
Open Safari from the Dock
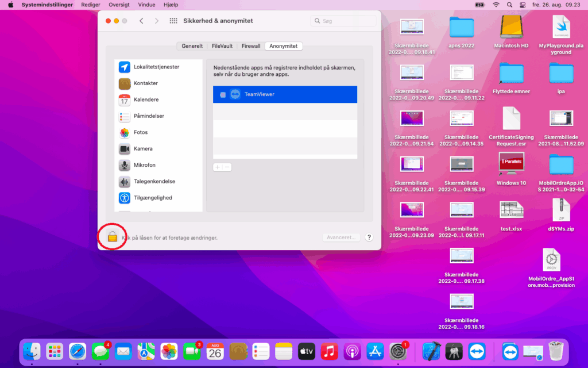tap(78, 351)
